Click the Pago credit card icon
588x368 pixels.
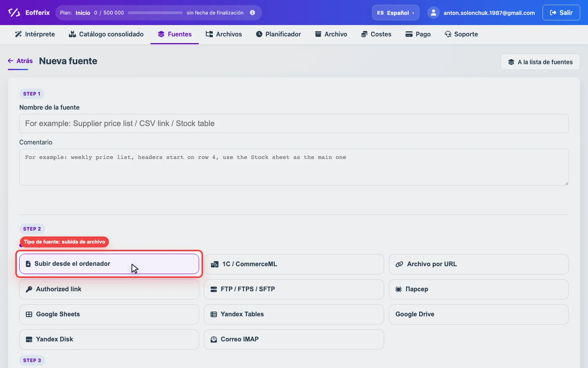tap(409, 34)
